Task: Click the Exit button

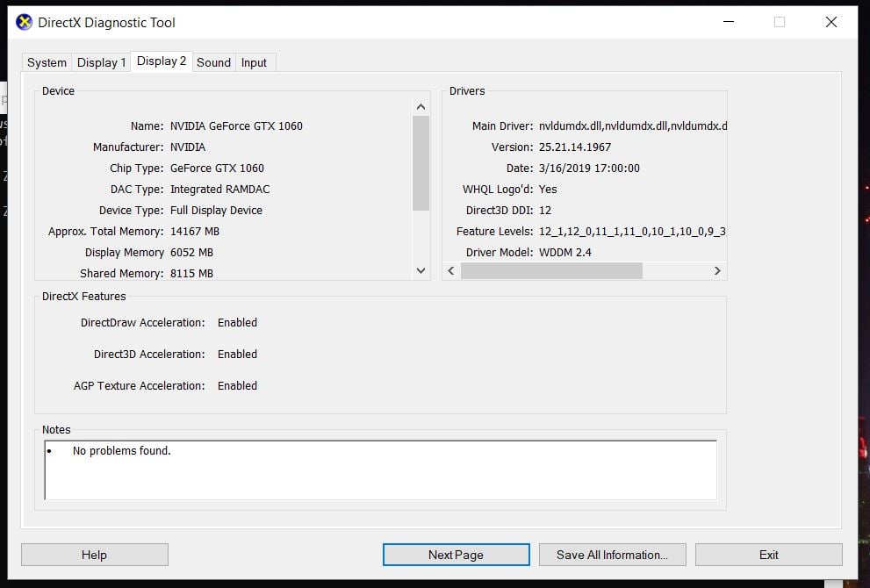Action: (768, 555)
